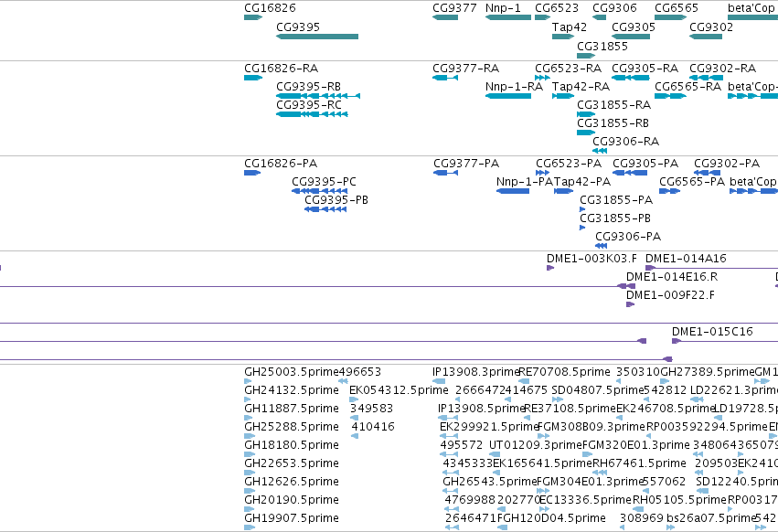Select the 495572 EST label
Viewport: 778px width, 532px height.
point(462,445)
